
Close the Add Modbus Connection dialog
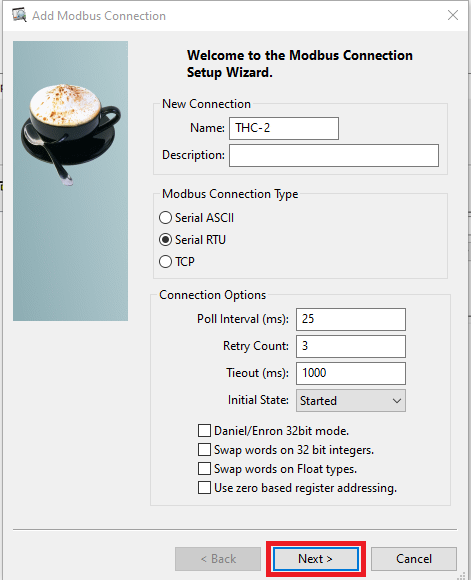pos(453,15)
